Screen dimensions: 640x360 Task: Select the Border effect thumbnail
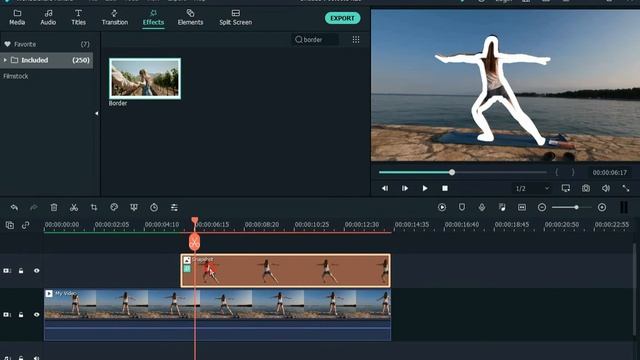point(145,78)
